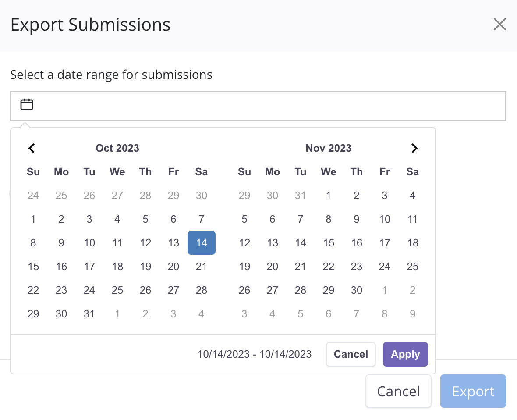This screenshot has width=517, height=420.
Task: Select November 23 in right calendar
Action: tap(357, 267)
